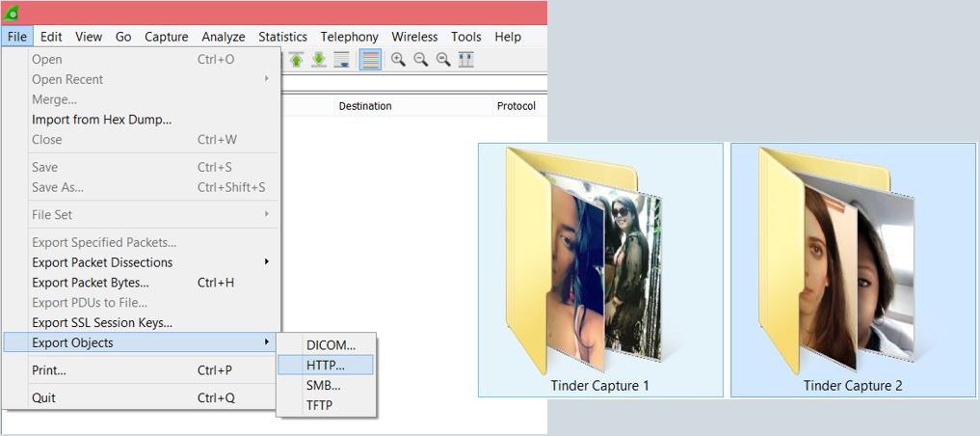Click the Protocol column header

click(518, 106)
